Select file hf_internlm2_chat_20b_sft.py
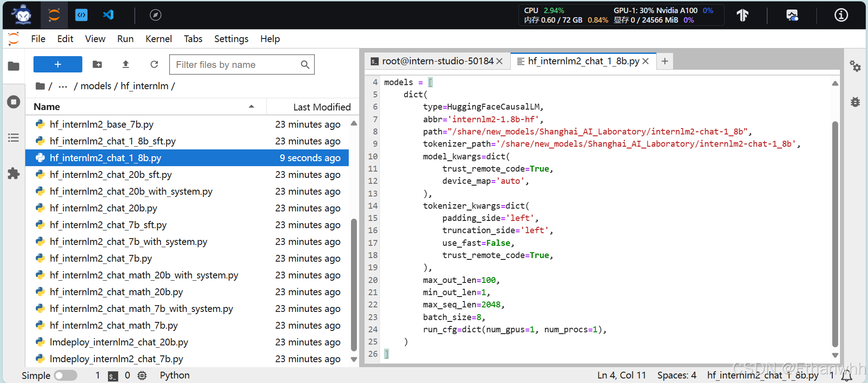 click(187, 175)
